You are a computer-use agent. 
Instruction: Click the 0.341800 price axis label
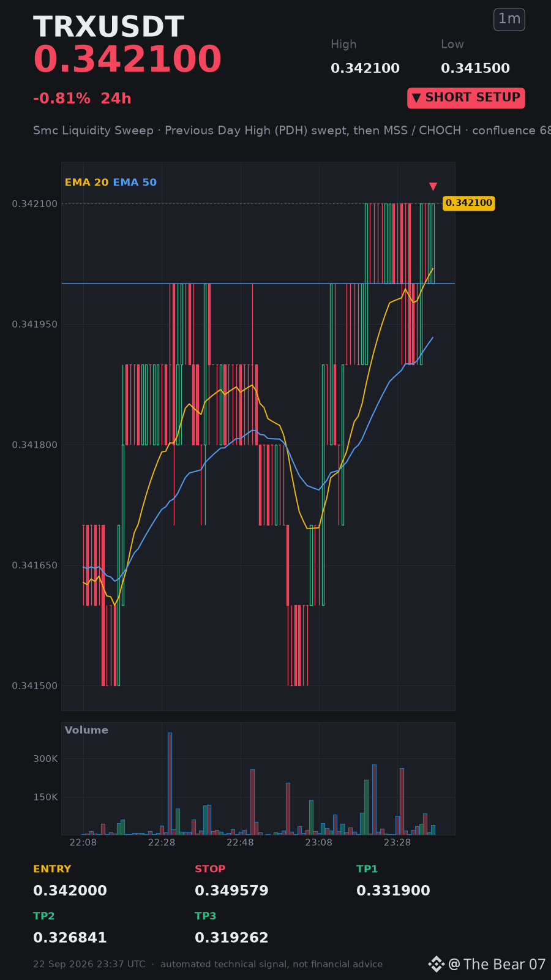tap(35, 445)
